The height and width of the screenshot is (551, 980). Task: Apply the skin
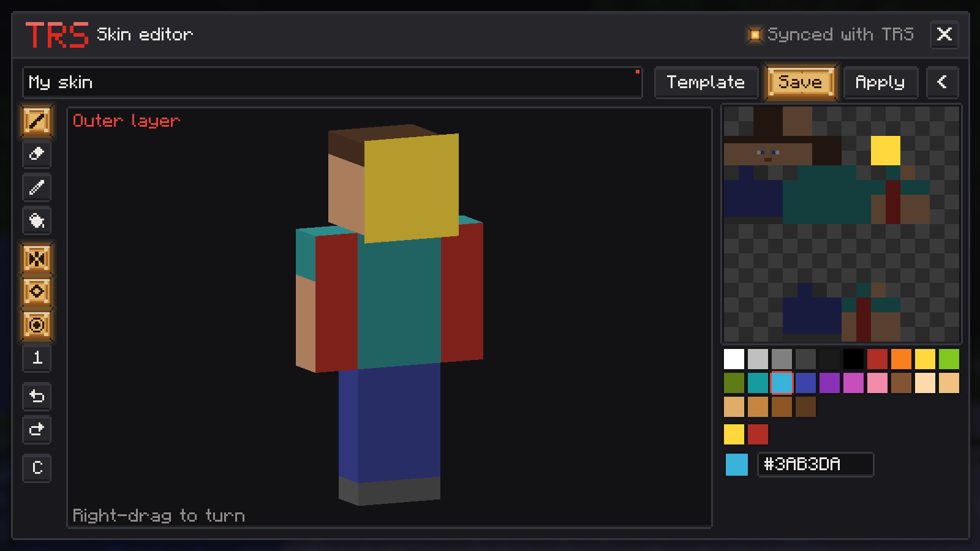point(880,82)
